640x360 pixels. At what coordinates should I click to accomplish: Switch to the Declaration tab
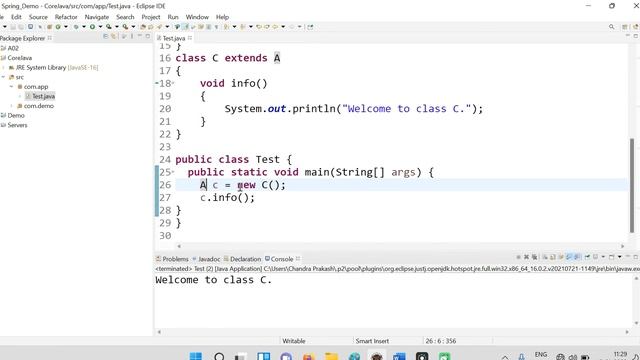pos(242,259)
